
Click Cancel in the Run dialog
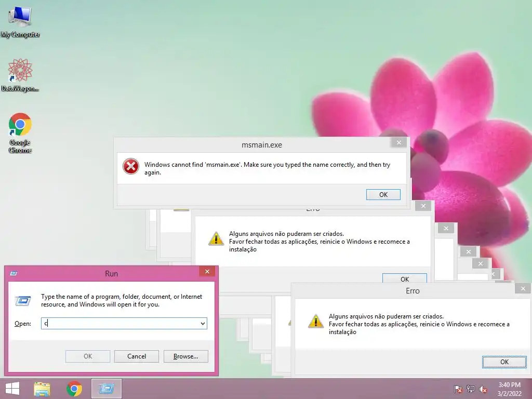coord(137,356)
